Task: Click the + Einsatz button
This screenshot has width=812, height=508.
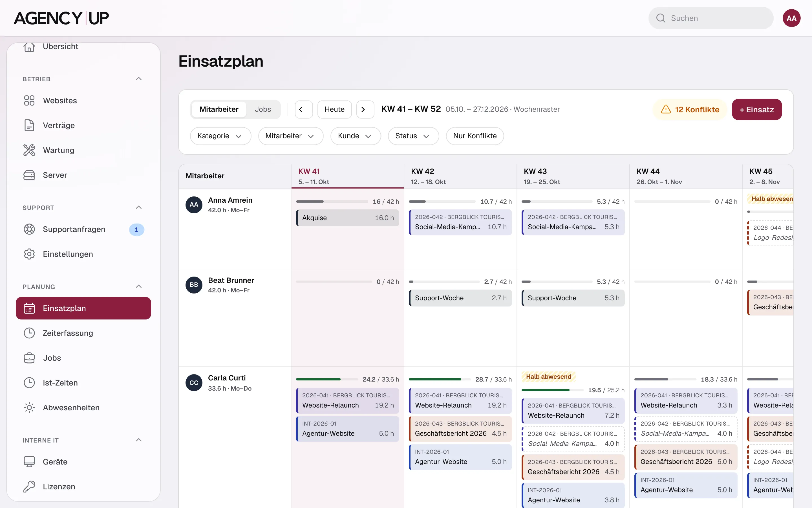Action: (x=757, y=110)
